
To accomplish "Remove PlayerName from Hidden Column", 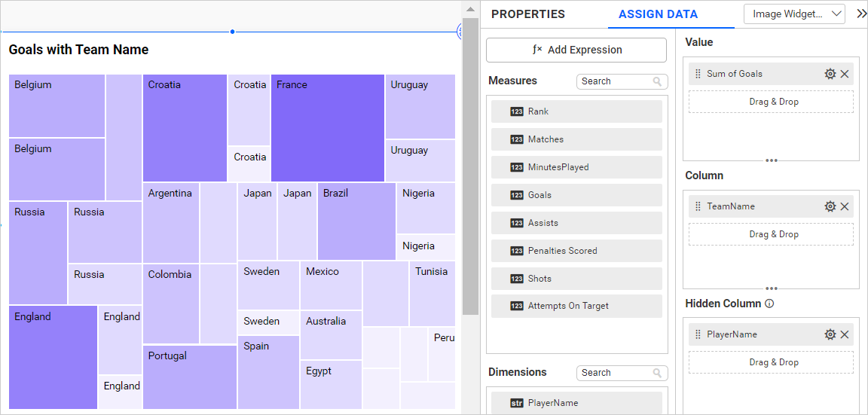I will 845,334.
